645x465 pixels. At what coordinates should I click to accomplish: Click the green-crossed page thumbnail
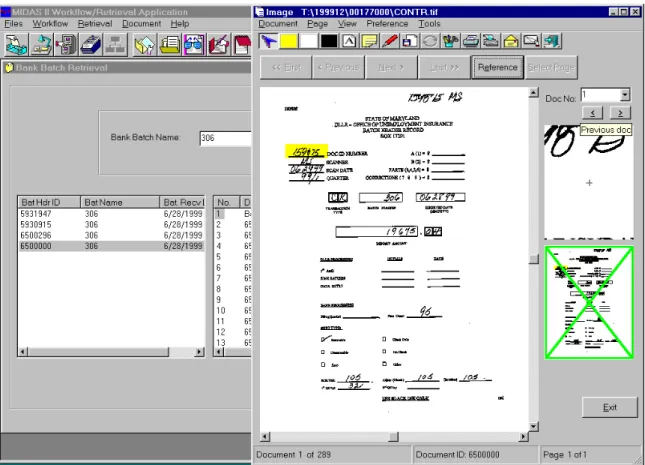[x=589, y=302]
